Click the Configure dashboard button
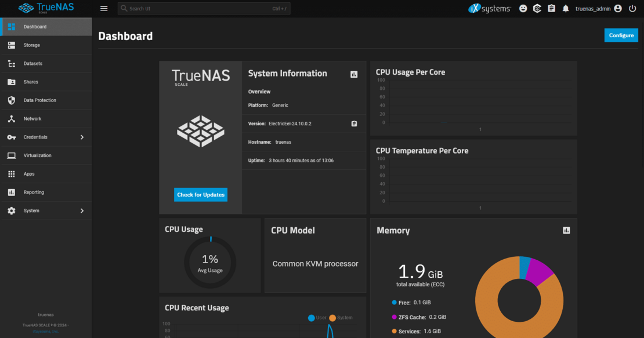Viewport: 644px width, 338px height. (621, 35)
